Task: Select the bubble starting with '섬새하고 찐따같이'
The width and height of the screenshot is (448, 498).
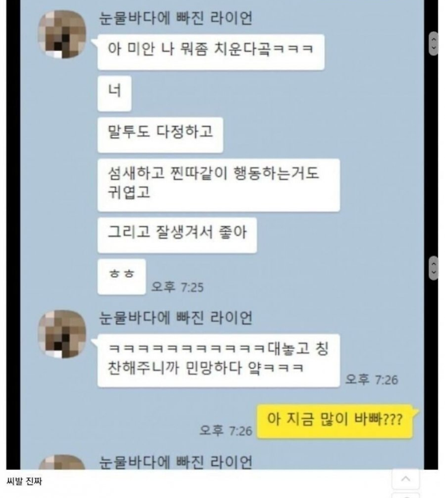Action: (219, 185)
